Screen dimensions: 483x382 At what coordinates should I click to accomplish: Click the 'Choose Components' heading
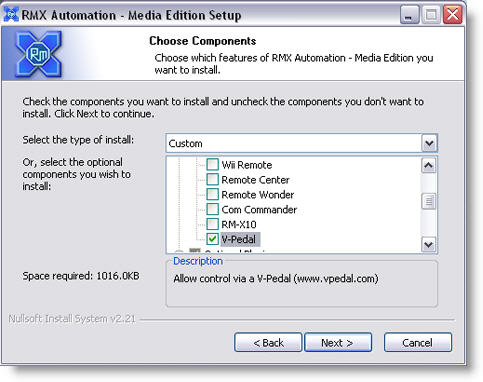[x=203, y=41]
